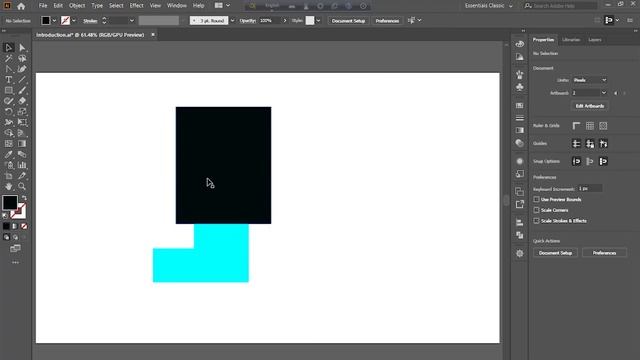Open the File menu
Viewport: 640px width, 360px height.
(x=43, y=6)
